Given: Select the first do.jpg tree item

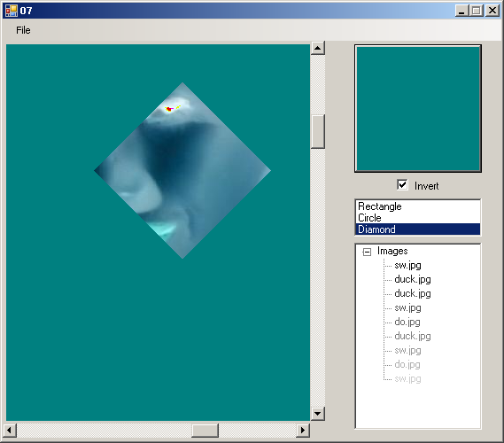Looking at the screenshot, I should pos(407,322).
